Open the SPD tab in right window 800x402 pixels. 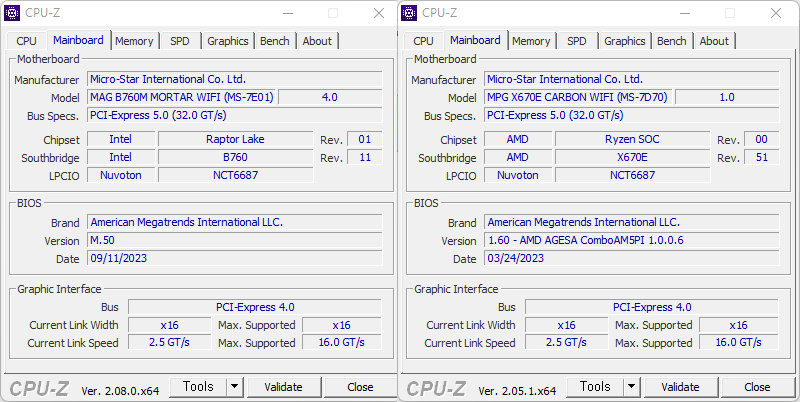point(577,41)
